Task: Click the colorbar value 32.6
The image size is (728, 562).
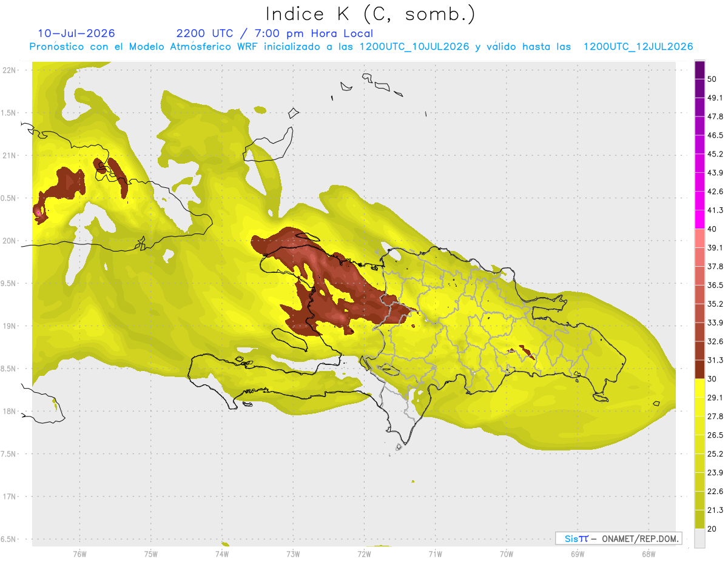Action: pos(715,341)
